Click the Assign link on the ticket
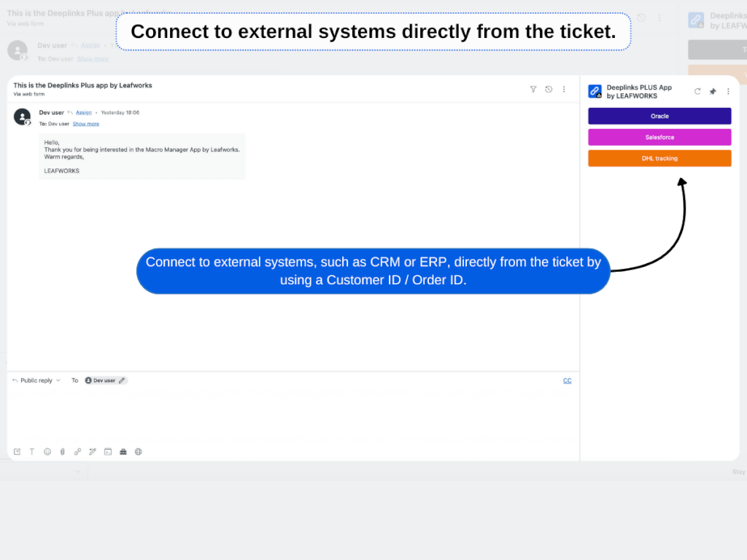The width and height of the screenshot is (747, 560). pyautogui.click(x=82, y=112)
